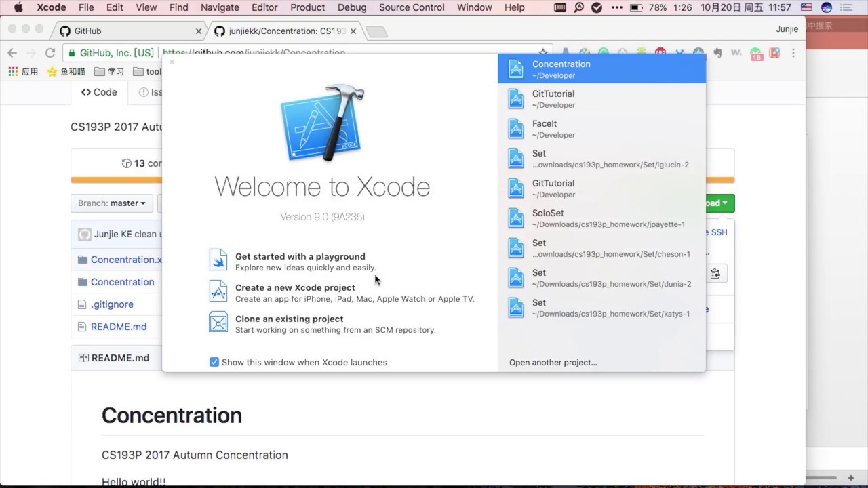Click the Swift playground icon
The image size is (868, 488).
(218, 260)
